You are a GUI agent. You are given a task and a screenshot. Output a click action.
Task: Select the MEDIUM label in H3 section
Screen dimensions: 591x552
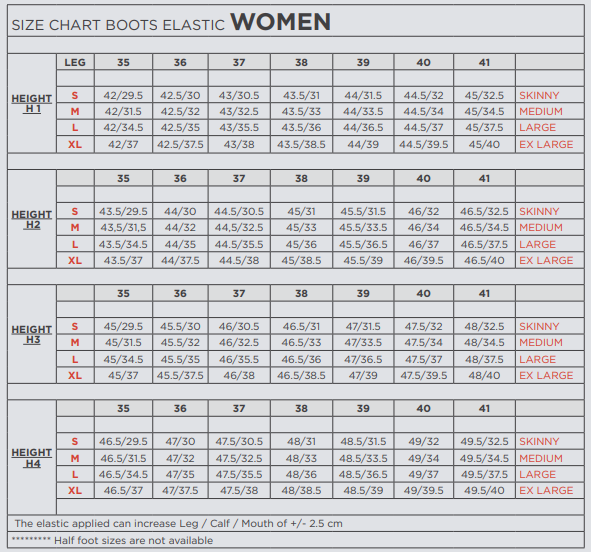(540, 343)
